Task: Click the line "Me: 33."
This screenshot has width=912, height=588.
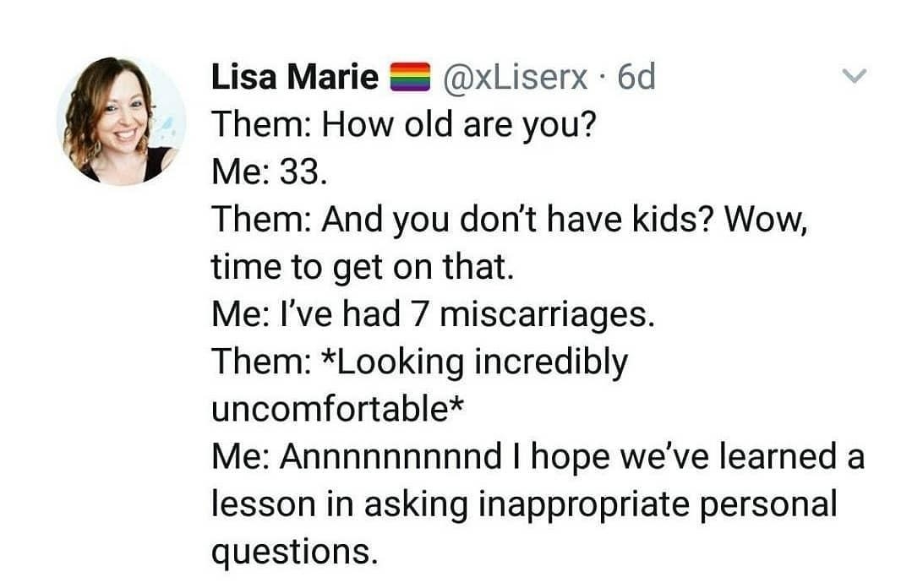Action: coord(267,172)
